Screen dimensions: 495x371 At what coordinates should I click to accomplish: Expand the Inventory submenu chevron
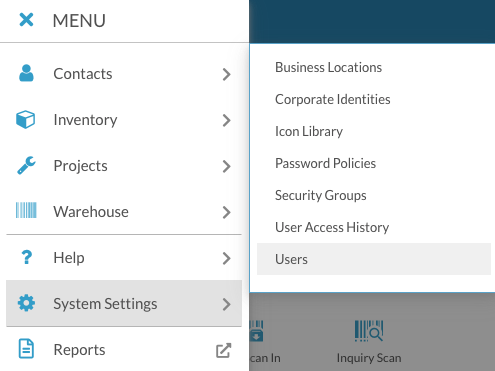pos(227,120)
